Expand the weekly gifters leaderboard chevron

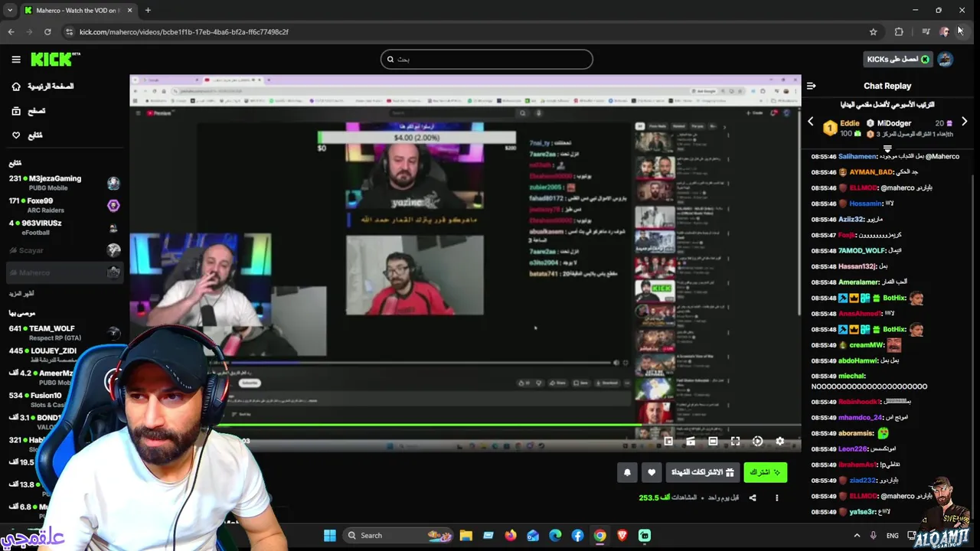(x=887, y=148)
